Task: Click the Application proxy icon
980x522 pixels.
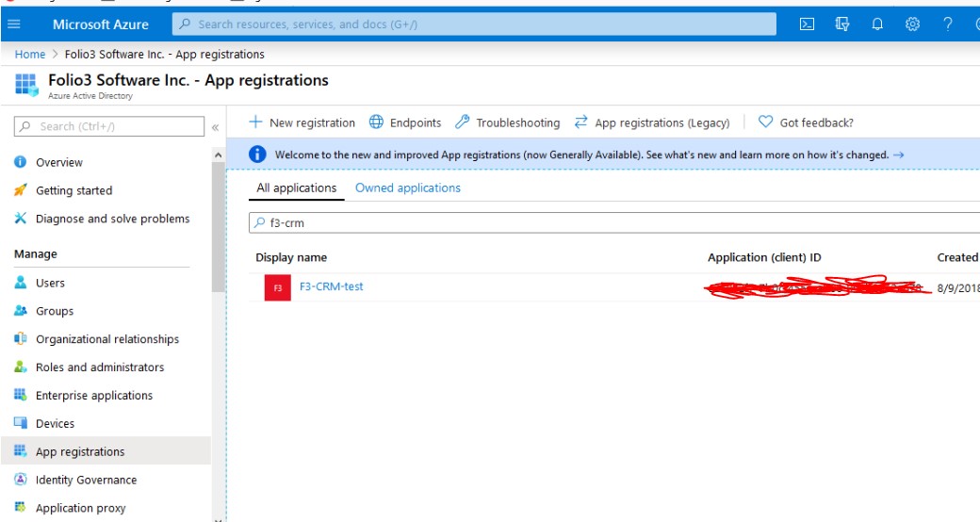Action: [20, 507]
